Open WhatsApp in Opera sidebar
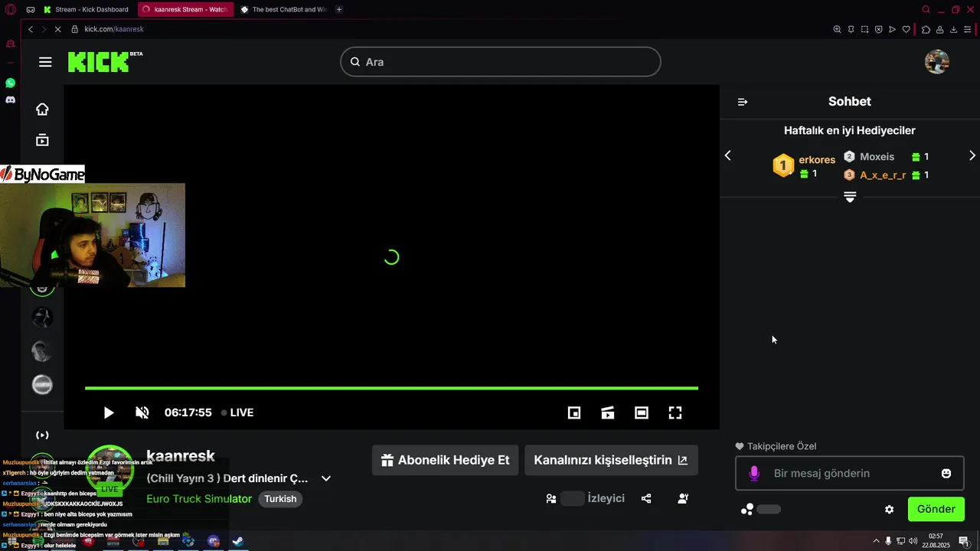 (x=10, y=83)
